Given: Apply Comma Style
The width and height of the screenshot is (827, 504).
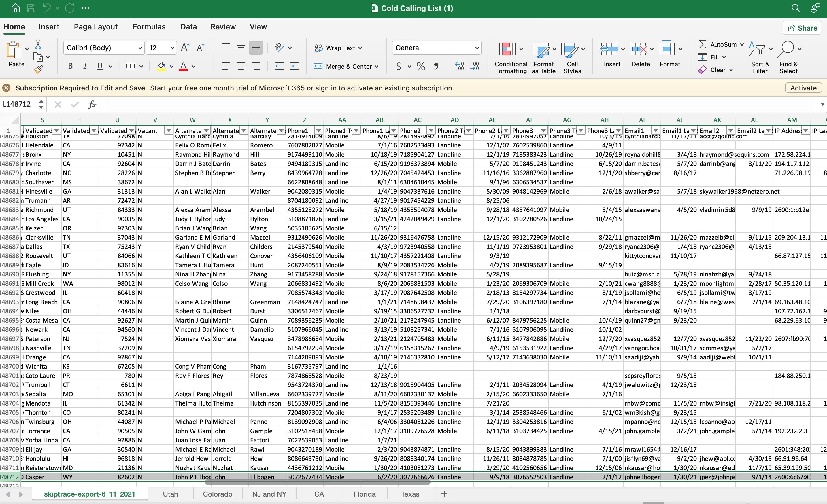Looking at the screenshot, I should tap(436, 66).
